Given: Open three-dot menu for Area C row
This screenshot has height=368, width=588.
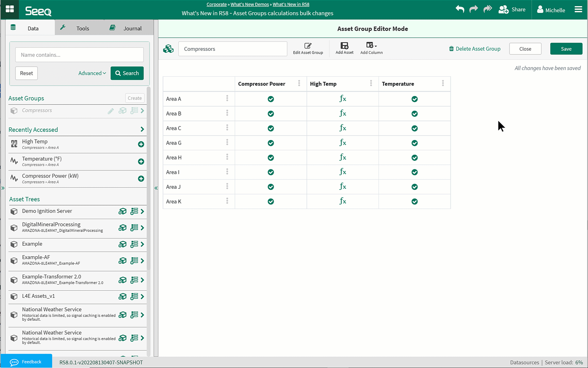Looking at the screenshot, I should pyautogui.click(x=227, y=128).
